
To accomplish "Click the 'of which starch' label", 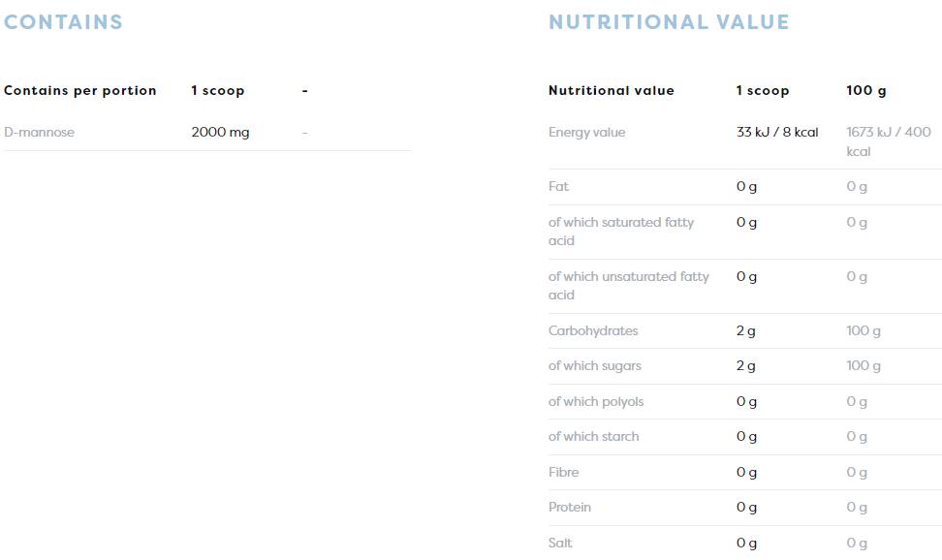I will point(593,436).
